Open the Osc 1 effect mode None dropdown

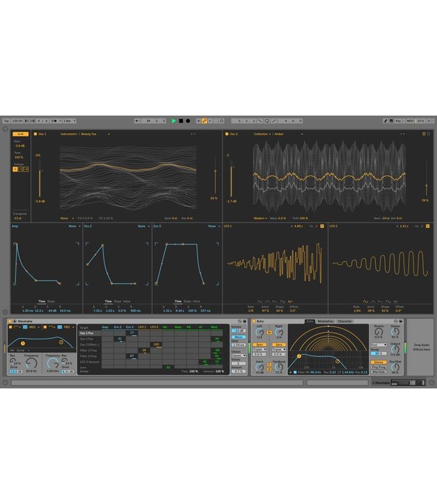[x=67, y=218]
